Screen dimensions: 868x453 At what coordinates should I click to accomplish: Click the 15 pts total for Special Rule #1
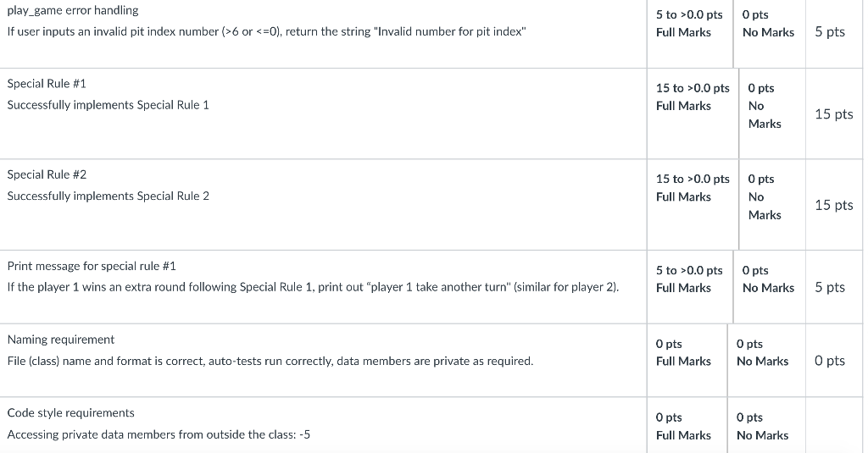point(834,114)
